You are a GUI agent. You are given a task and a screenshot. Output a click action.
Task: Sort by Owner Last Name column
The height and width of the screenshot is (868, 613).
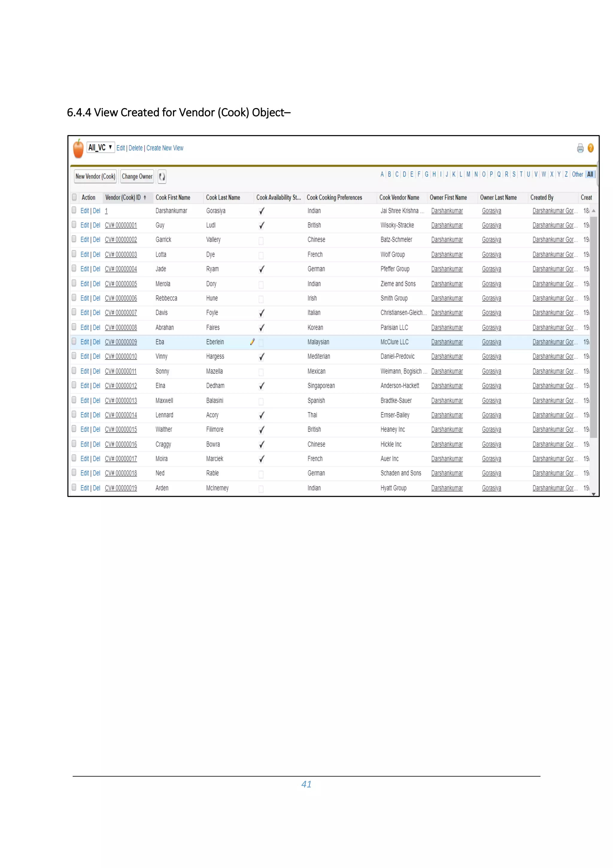tap(498, 197)
